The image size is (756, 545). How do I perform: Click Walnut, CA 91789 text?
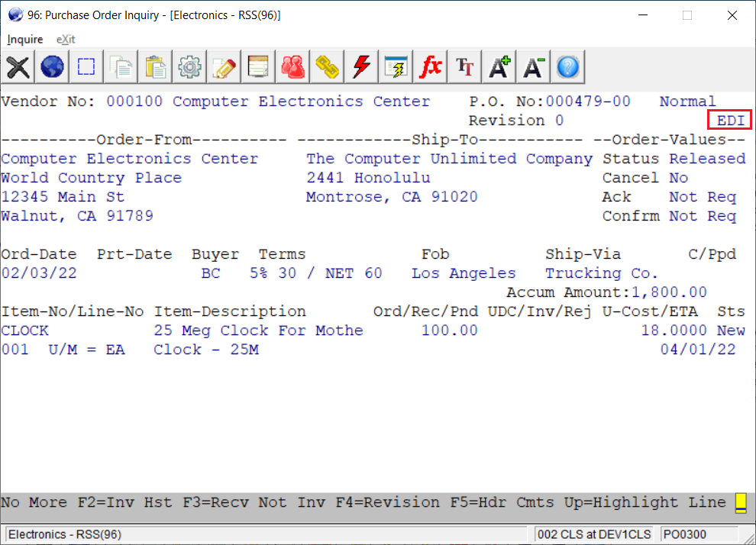pos(77,216)
